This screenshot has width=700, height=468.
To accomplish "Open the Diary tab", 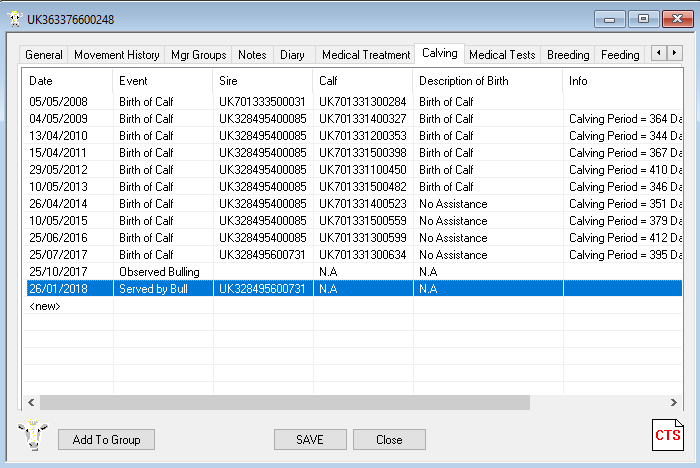I will pos(292,55).
